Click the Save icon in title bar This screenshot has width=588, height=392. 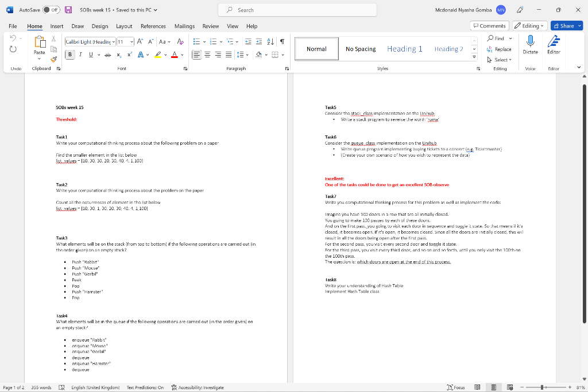tap(68, 10)
